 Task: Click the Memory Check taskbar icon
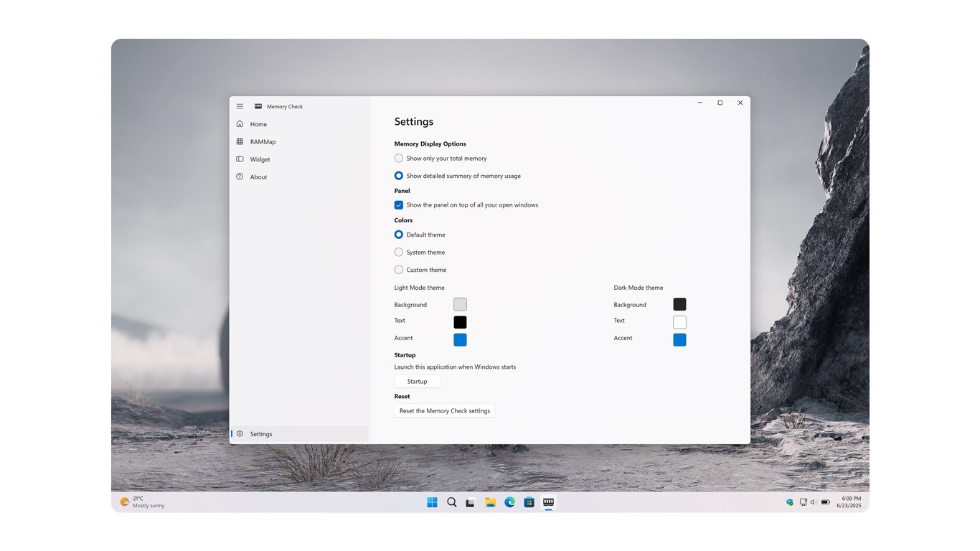(548, 502)
